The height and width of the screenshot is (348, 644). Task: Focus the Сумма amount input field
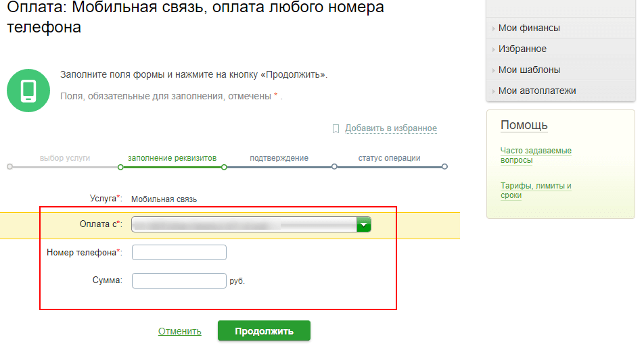point(179,280)
